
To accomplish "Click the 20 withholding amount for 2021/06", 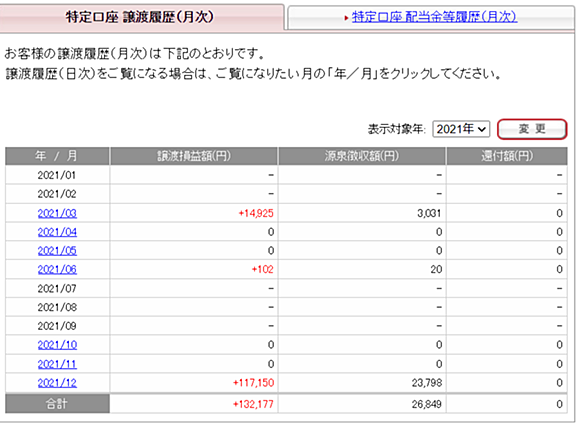I will 436,269.
